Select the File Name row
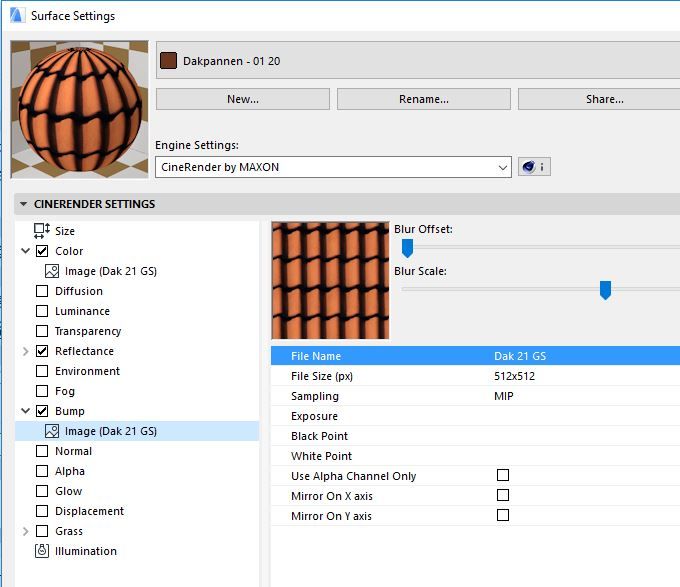The image size is (680, 587). pyautogui.click(x=475, y=356)
